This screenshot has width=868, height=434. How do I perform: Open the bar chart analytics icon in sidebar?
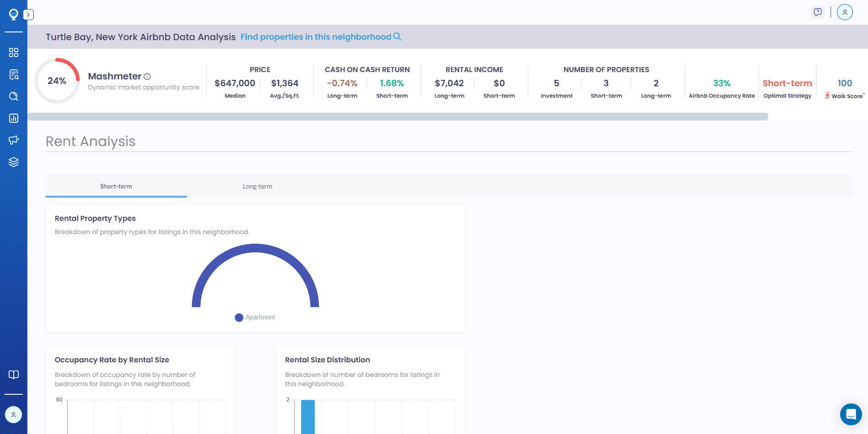[x=14, y=118]
